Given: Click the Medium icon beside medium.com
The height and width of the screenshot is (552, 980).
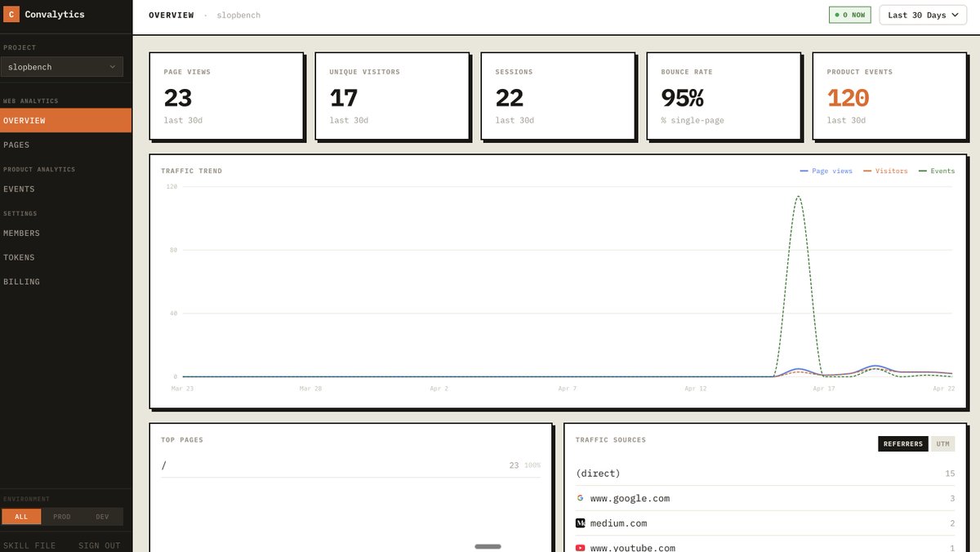Looking at the screenshot, I should (x=580, y=523).
